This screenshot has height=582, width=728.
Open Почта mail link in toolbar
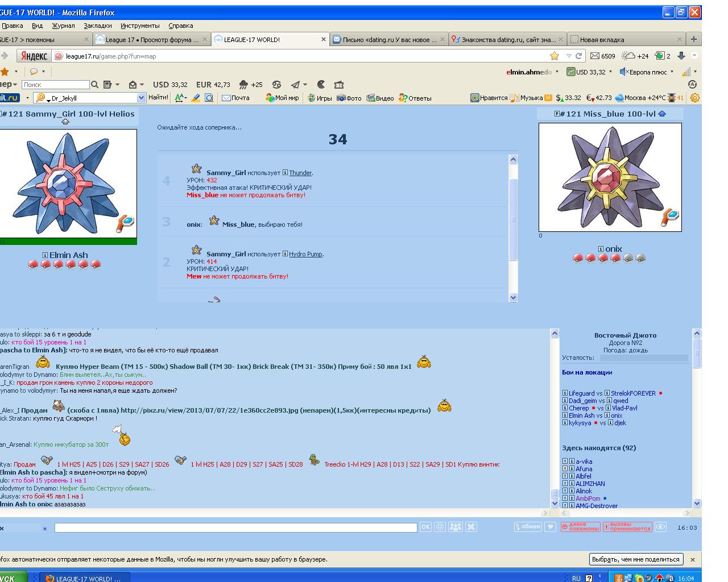pos(235,98)
